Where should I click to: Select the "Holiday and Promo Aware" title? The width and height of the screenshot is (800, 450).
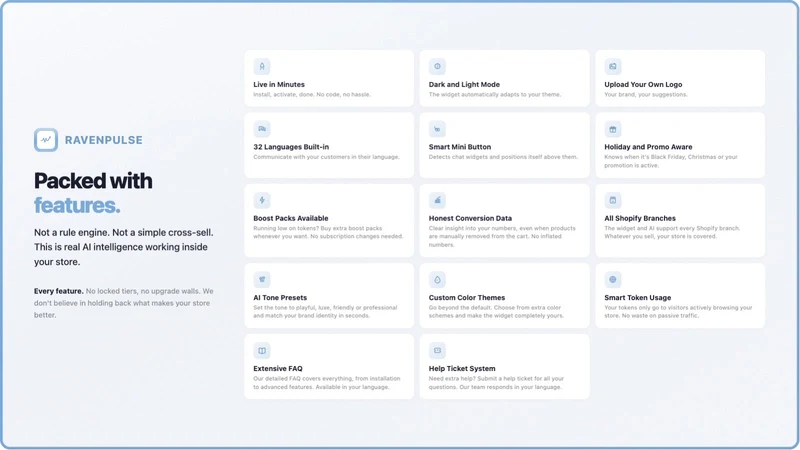[x=648, y=147]
